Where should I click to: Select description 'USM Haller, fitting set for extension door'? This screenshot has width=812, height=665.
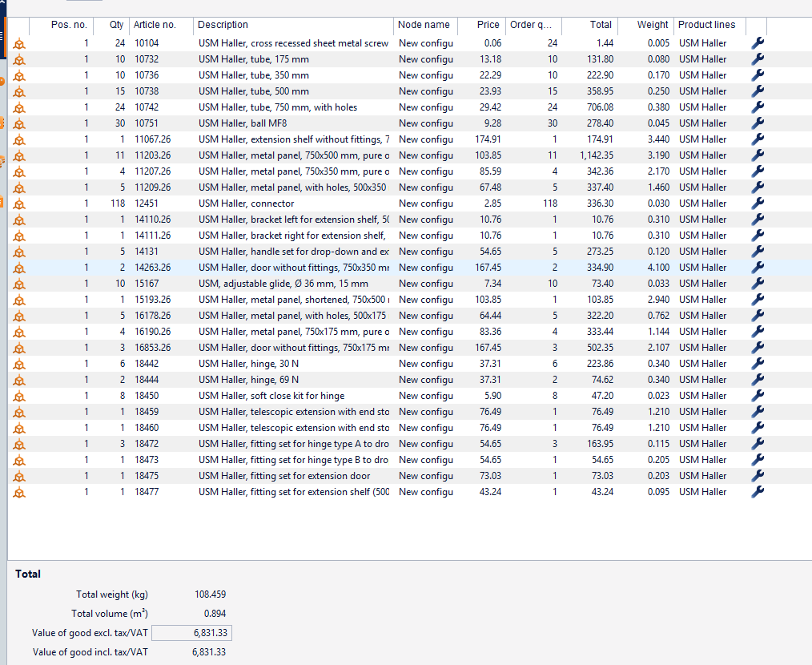point(284,476)
